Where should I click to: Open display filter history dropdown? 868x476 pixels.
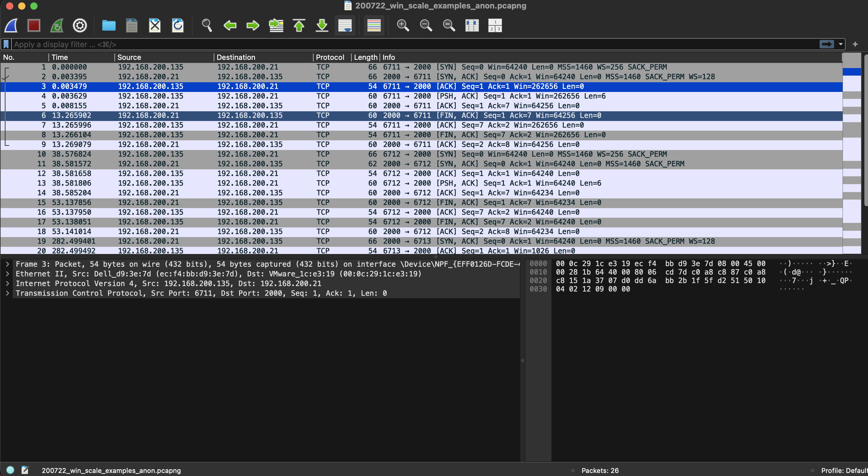[x=840, y=44]
